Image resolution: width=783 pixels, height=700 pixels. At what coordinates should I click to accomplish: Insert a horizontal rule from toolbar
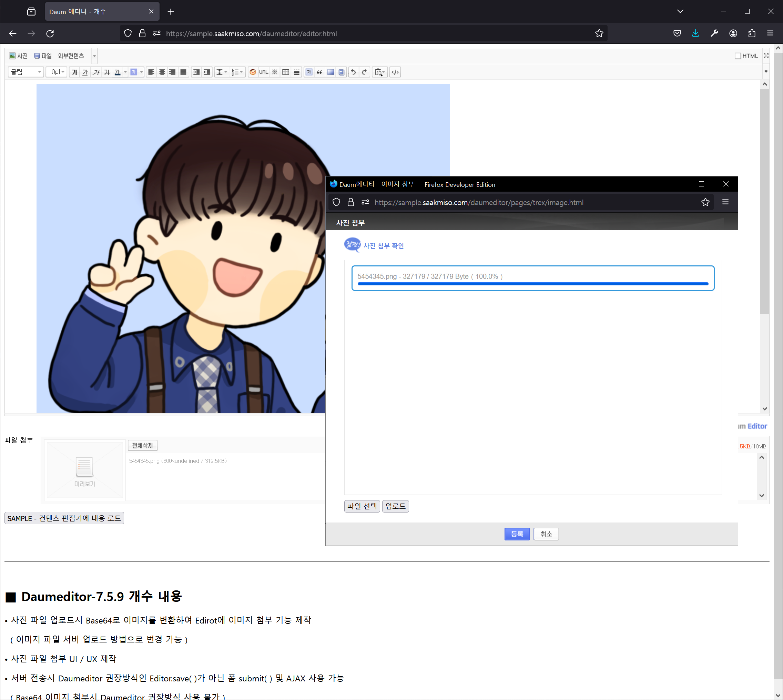[296, 72]
